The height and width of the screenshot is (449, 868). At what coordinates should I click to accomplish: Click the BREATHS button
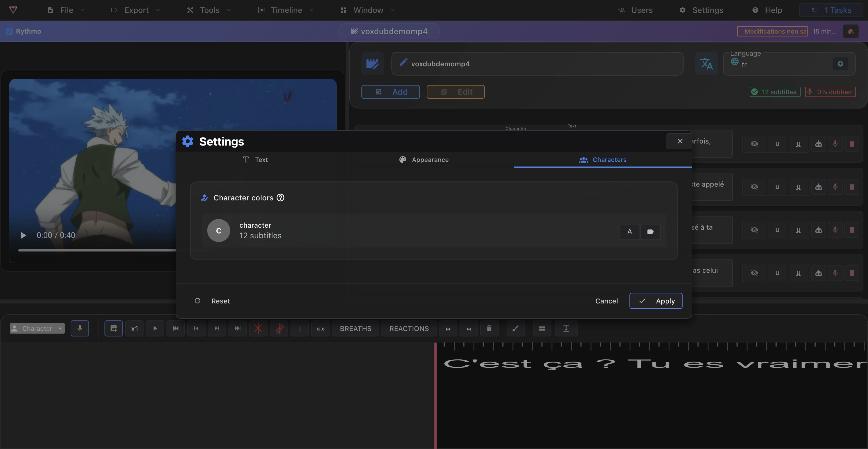(355, 328)
